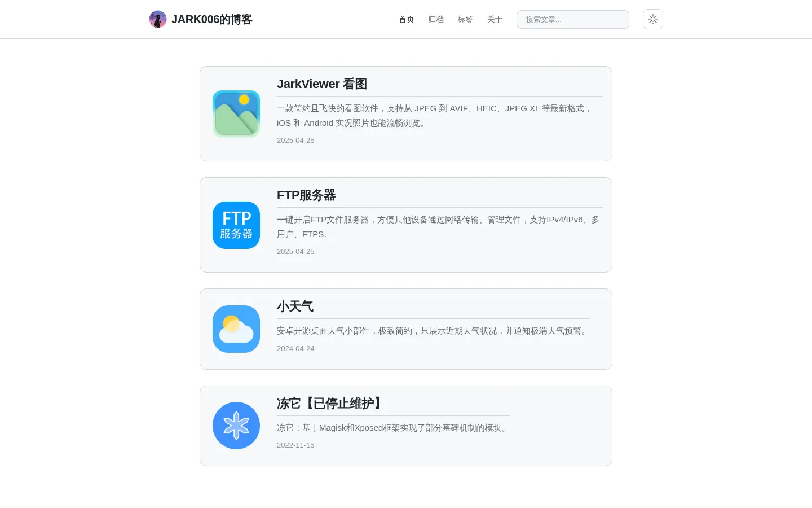Focus the 搜索文章 search field
Screen dimensions: 812x508
[x=573, y=19]
